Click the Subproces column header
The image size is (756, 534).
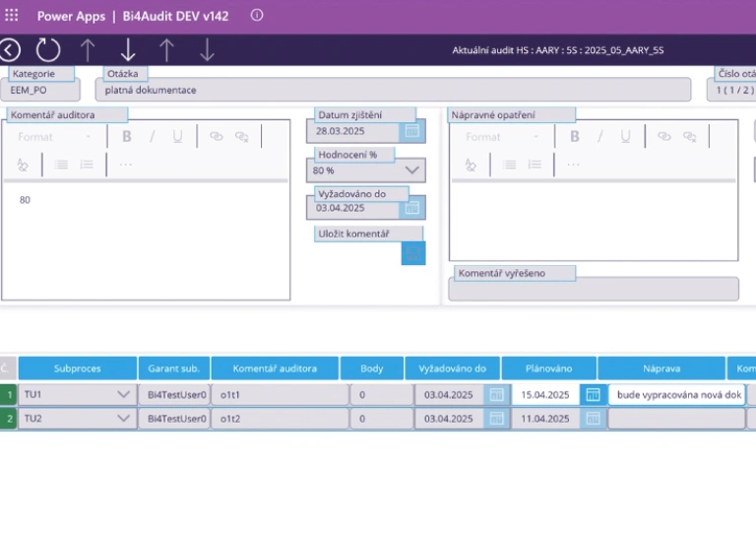[77, 368]
